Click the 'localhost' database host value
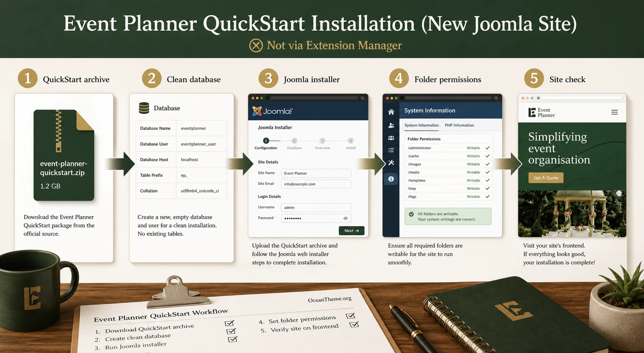 [x=189, y=160]
